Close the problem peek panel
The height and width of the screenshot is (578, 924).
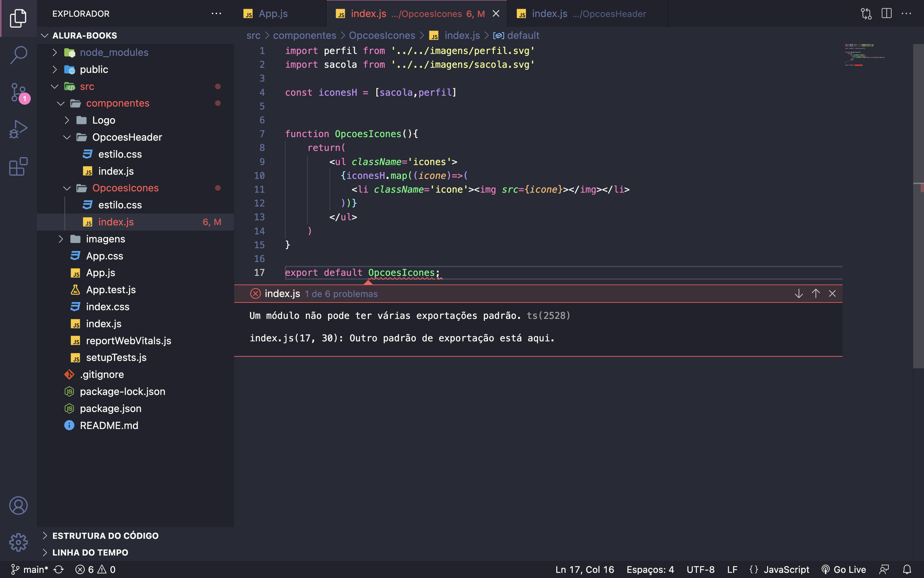point(832,293)
